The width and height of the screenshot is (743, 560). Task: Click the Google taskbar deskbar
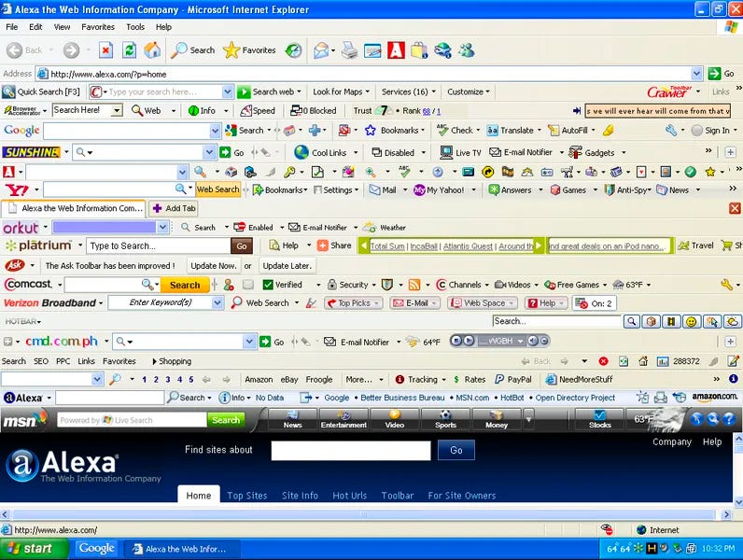click(97, 549)
